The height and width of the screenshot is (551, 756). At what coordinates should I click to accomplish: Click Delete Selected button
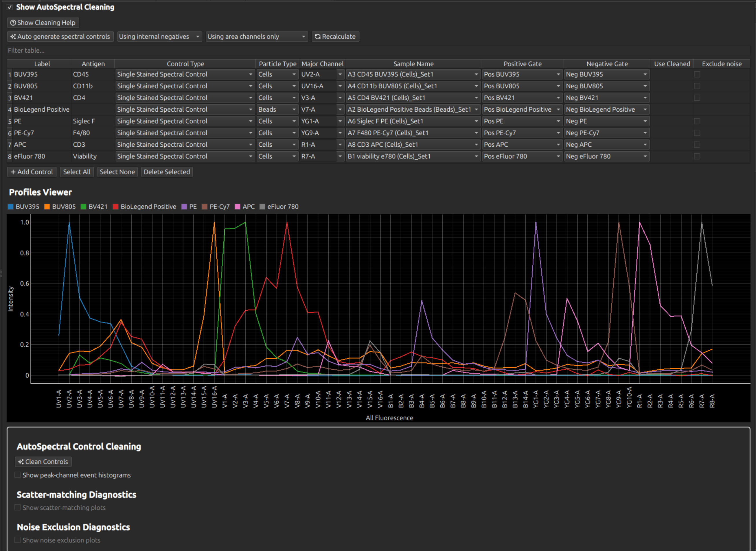167,172
